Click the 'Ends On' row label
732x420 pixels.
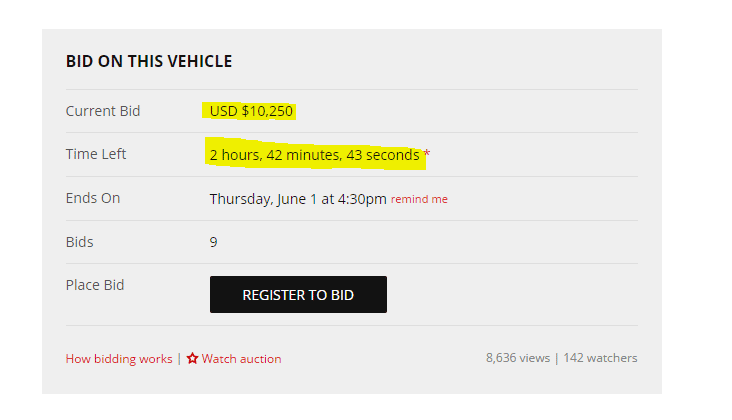93,198
